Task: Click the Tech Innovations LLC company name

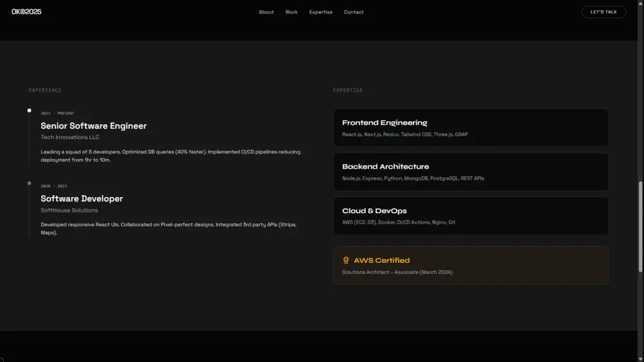Action: [x=70, y=137]
